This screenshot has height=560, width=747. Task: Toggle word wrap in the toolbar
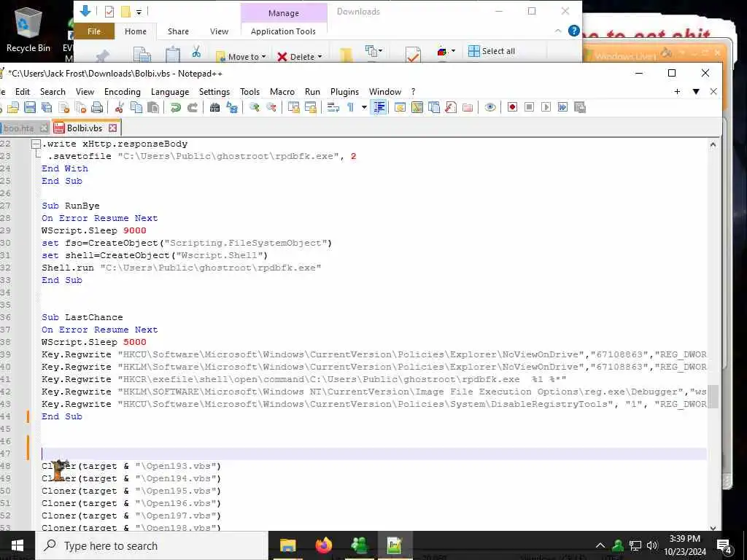(333, 107)
